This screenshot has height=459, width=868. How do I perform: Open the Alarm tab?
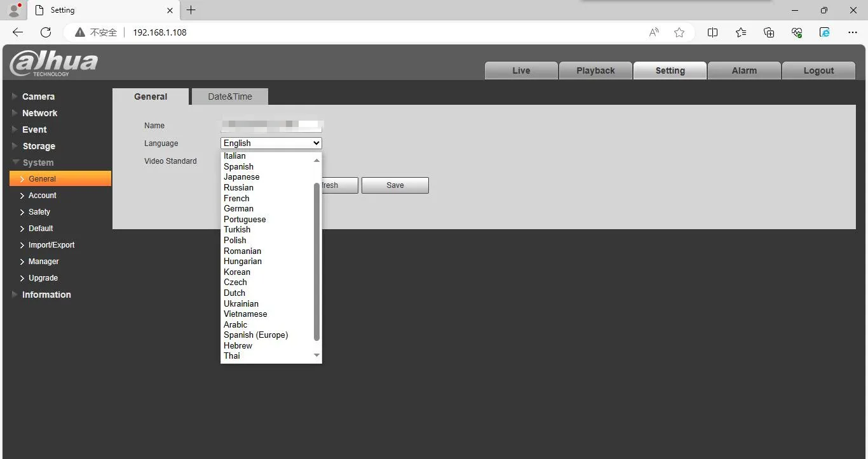(x=744, y=70)
